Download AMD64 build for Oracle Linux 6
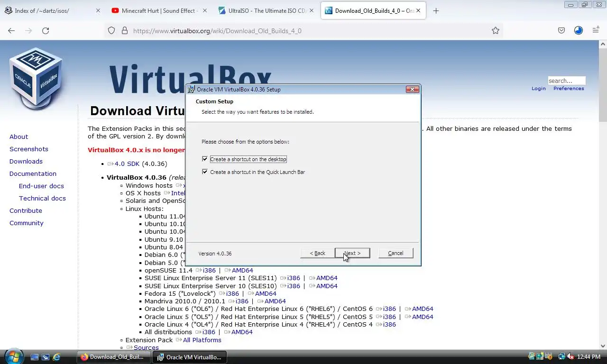The width and height of the screenshot is (607, 364). click(423, 309)
